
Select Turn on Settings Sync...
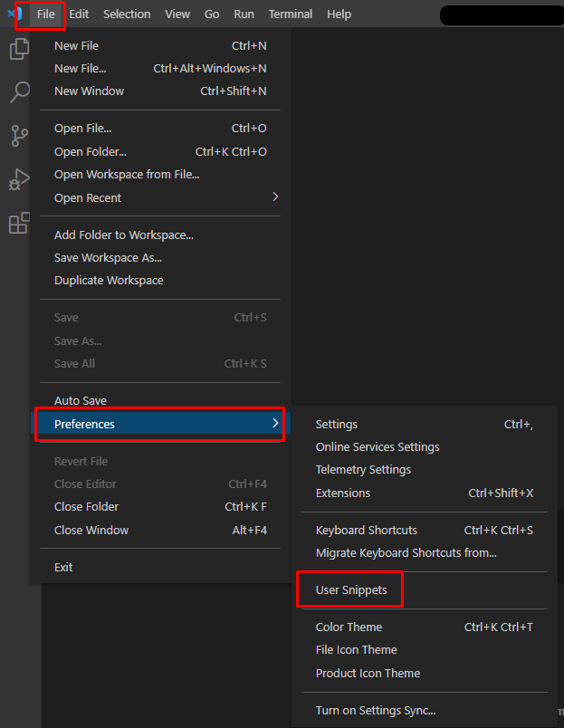point(425,711)
